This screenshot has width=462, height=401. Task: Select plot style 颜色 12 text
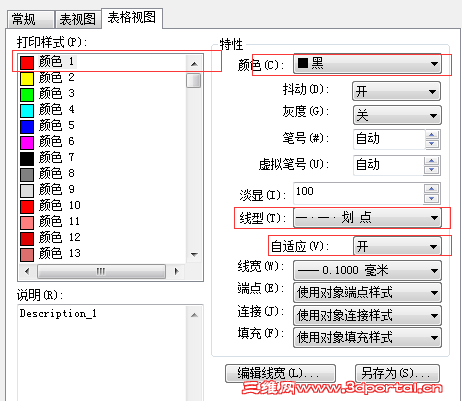60,237
